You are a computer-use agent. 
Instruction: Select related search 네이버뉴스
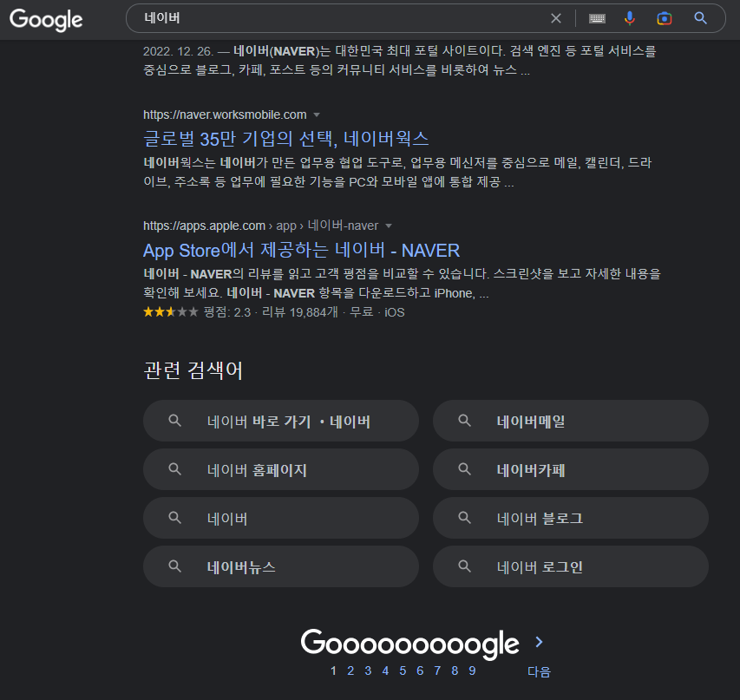point(281,567)
